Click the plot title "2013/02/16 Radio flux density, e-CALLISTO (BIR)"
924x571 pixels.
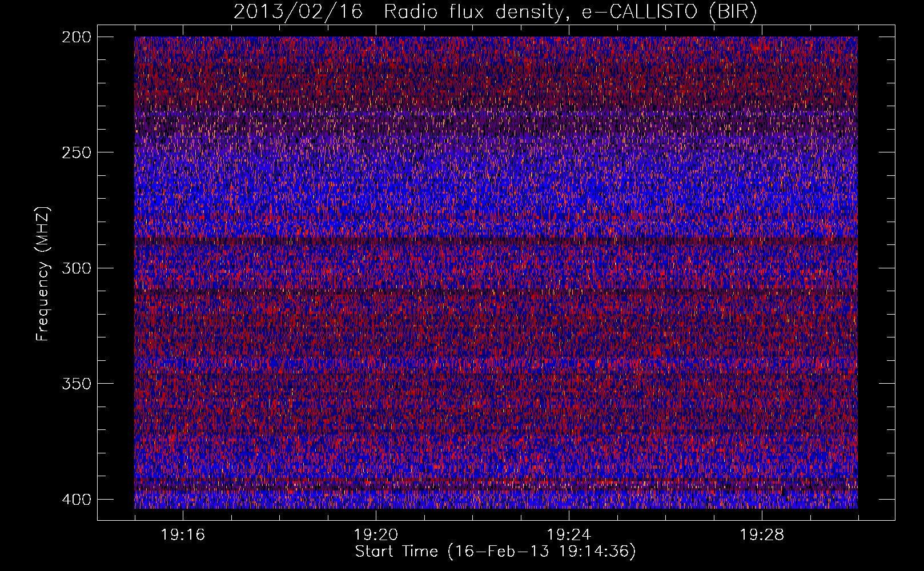pyautogui.click(x=495, y=12)
